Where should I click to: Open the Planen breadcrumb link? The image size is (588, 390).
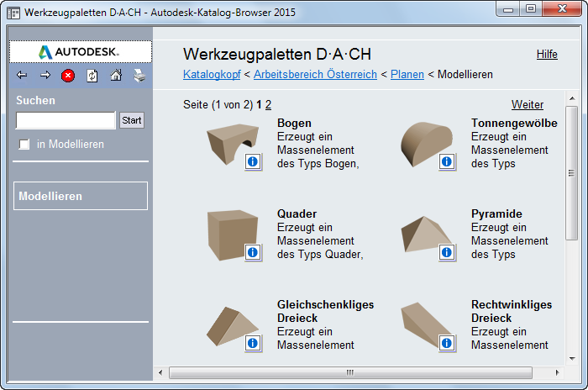click(x=407, y=74)
